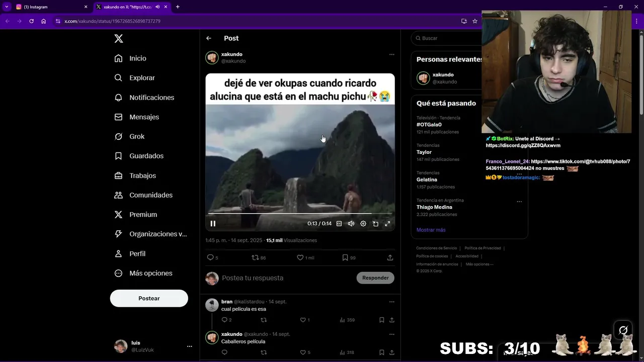Image resolution: width=644 pixels, height=362 pixels.
Task: Click xakundo's avatar on the post header
Action: pyautogui.click(x=212, y=58)
